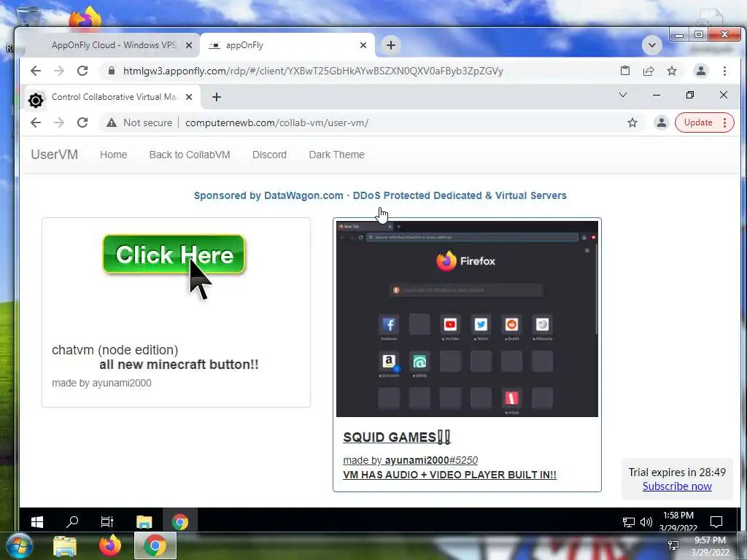Open the Firefox VM screenshot thumbnail
This screenshot has width=747, height=560.
(467, 319)
